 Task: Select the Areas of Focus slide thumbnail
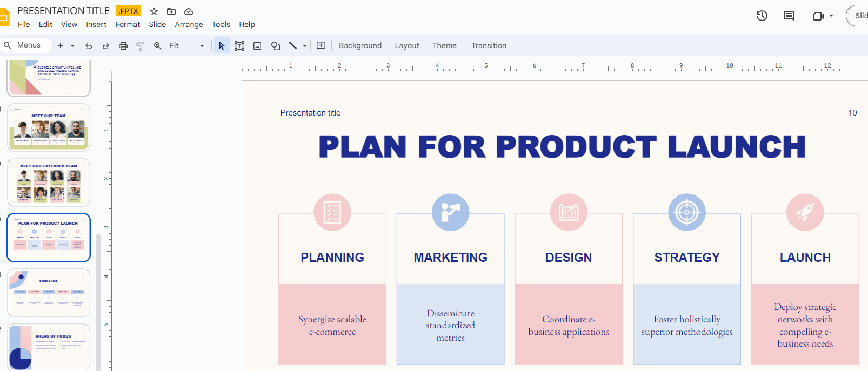(x=49, y=347)
